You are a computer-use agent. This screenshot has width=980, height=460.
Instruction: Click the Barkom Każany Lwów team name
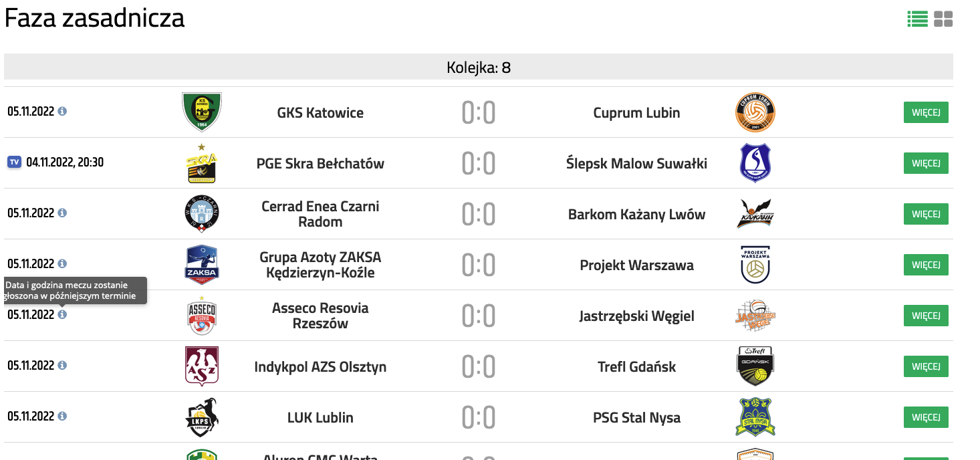click(x=636, y=215)
